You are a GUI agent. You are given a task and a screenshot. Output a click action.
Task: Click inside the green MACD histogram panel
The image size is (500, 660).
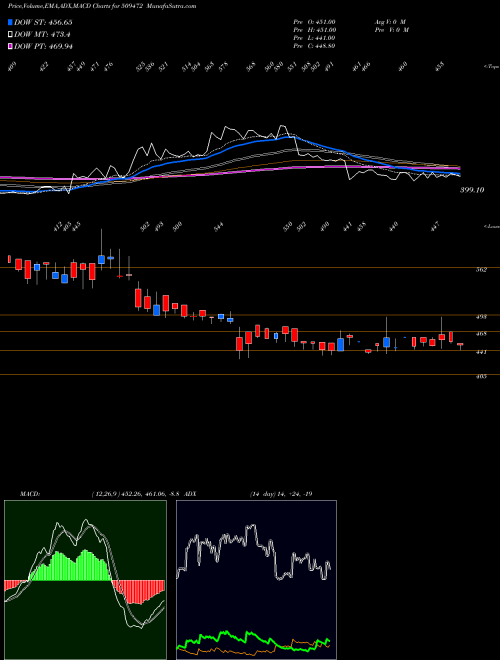click(x=85, y=580)
